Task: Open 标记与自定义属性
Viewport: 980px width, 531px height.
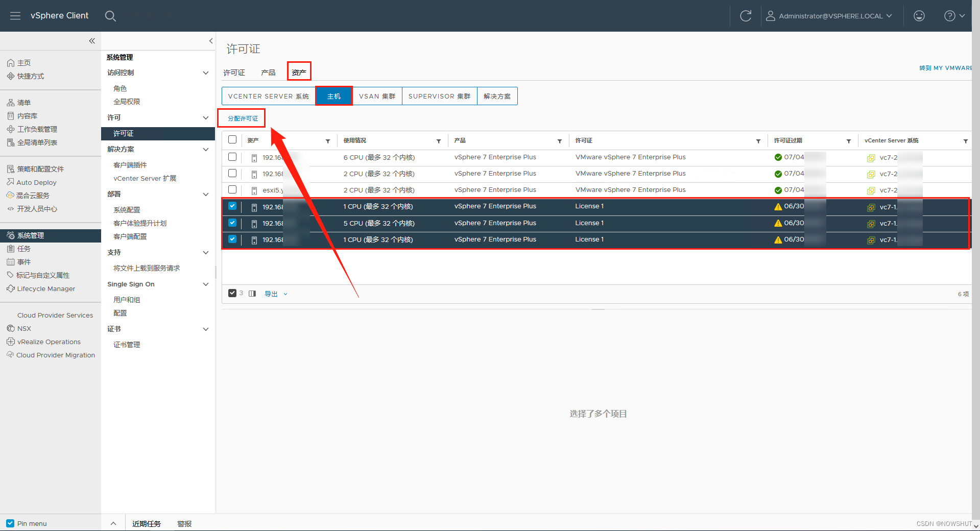Action: (x=38, y=275)
